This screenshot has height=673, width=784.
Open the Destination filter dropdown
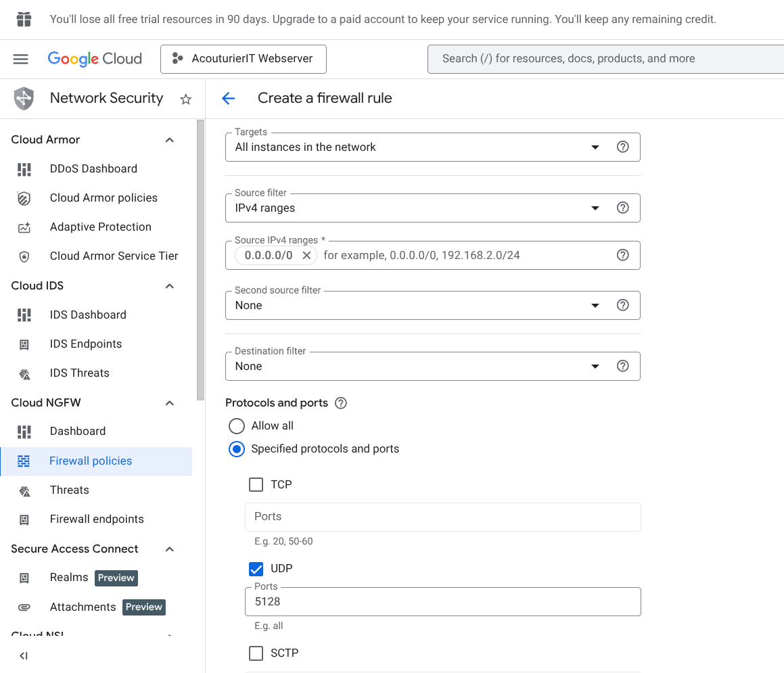[595, 366]
